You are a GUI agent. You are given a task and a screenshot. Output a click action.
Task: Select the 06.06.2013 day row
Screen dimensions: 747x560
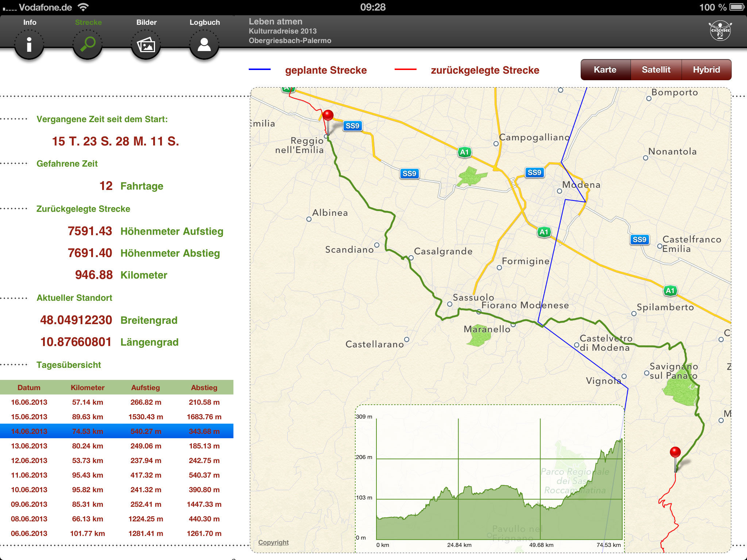pyautogui.click(x=117, y=533)
